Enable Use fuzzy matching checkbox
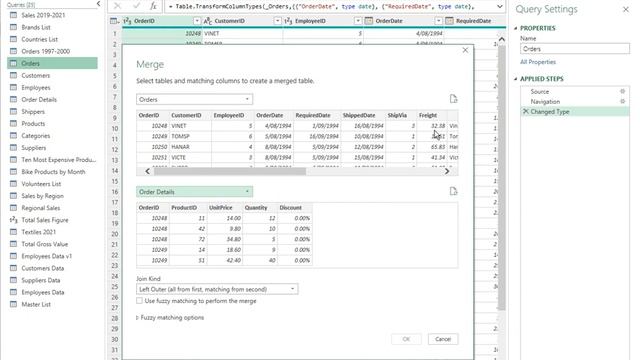The image size is (640, 360). [140, 301]
